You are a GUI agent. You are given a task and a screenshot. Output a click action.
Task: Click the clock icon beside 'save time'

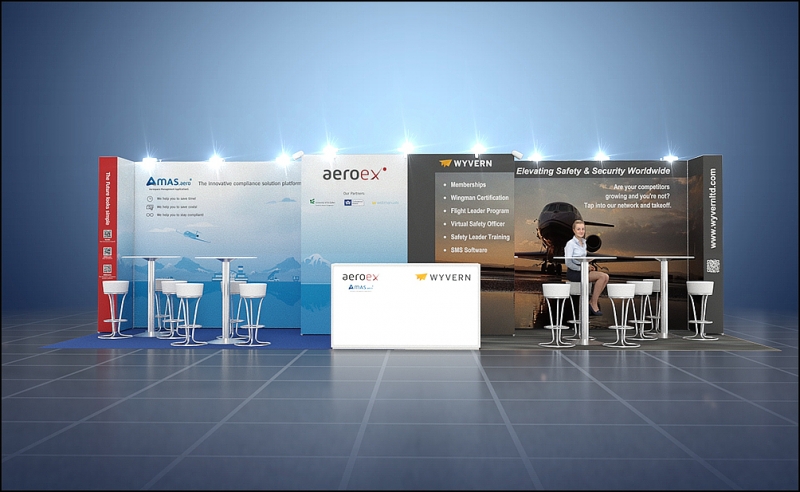[150, 199]
